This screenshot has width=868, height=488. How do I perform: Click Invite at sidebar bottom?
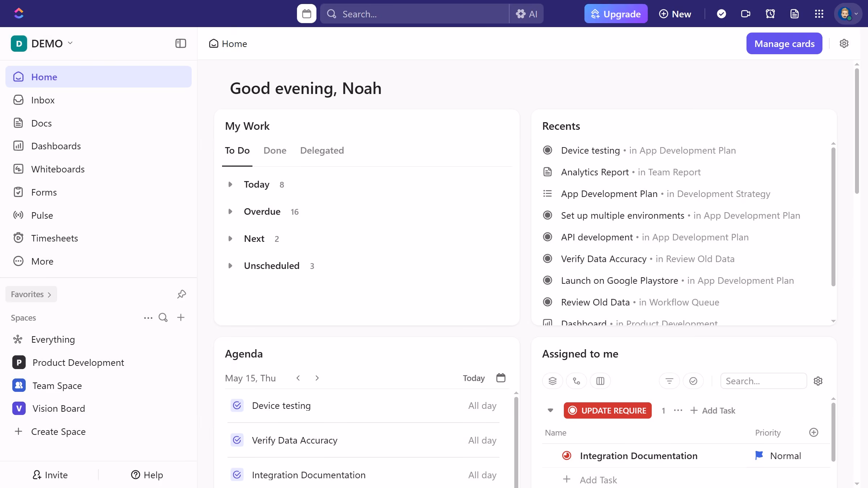click(50, 475)
